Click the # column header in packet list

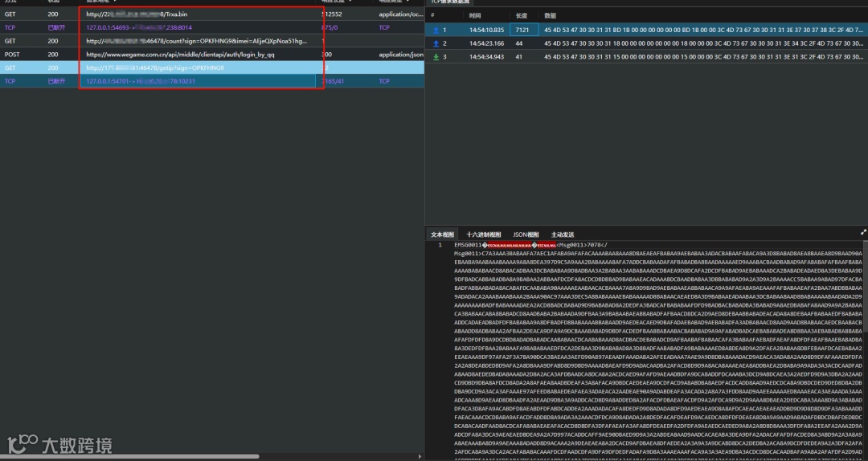click(432, 15)
